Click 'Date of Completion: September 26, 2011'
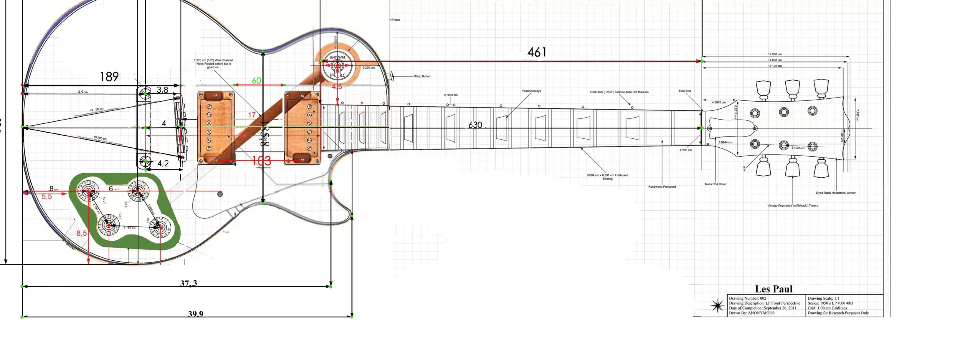This screenshot has width=980, height=338. click(x=762, y=308)
